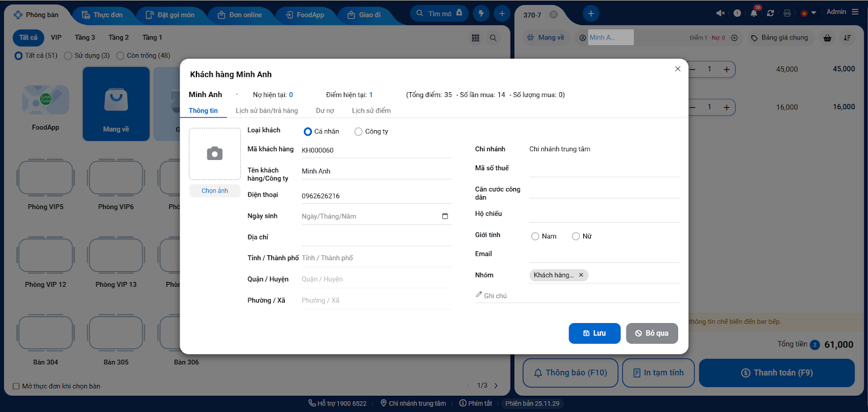Open the birthday calendar picker icon
Viewport: 868px width, 412px height.
pyautogui.click(x=445, y=216)
